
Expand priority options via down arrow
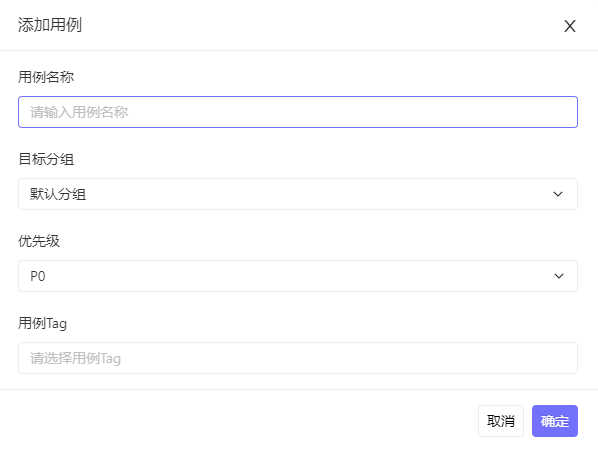click(x=559, y=276)
